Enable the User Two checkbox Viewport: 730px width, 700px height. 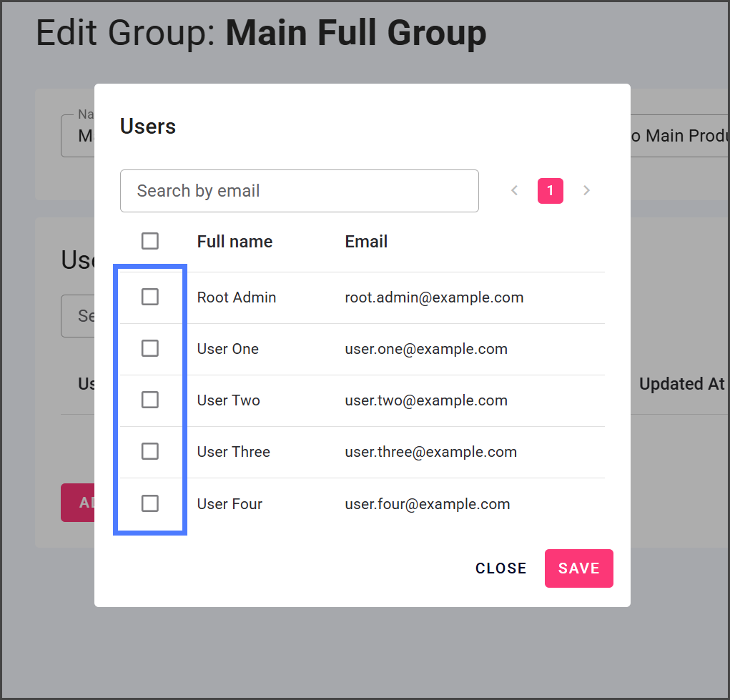tap(150, 400)
